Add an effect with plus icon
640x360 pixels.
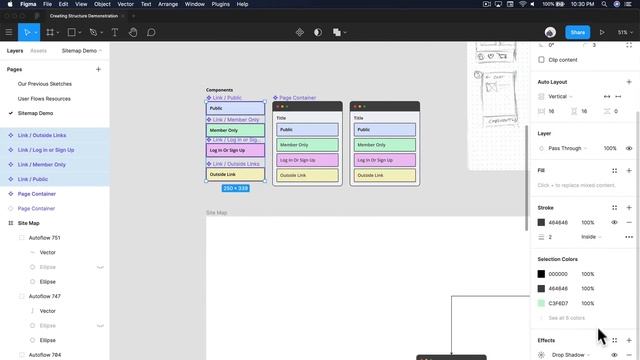629,340
